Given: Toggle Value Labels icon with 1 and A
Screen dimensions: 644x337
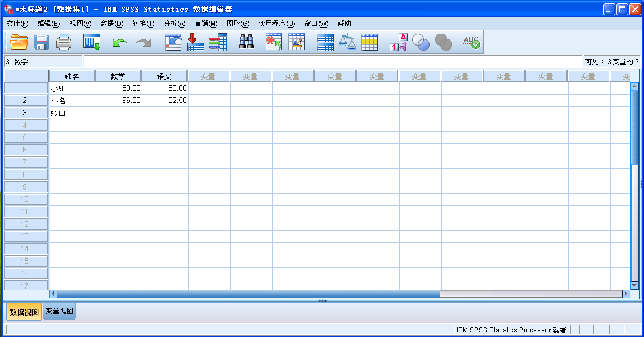Looking at the screenshot, I should point(398,42).
